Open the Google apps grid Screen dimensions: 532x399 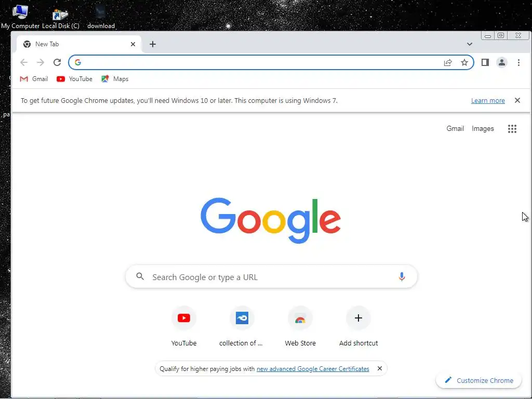click(512, 129)
